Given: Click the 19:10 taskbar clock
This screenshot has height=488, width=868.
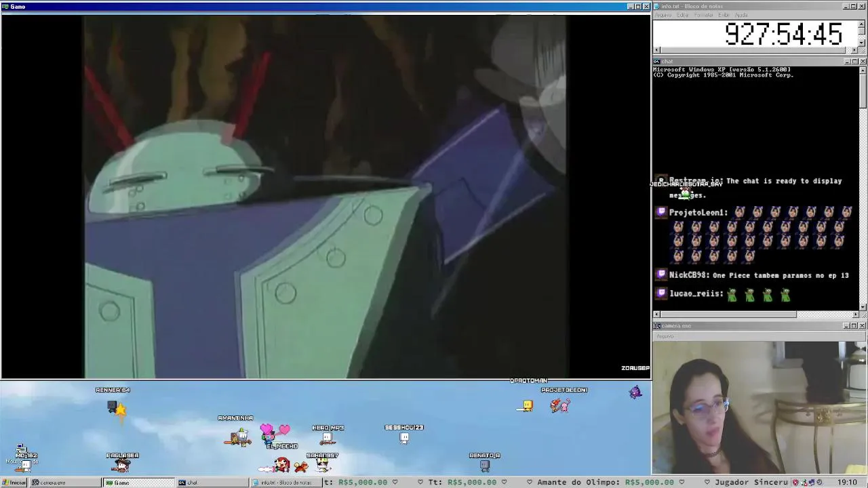Looking at the screenshot, I should pos(847,483).
